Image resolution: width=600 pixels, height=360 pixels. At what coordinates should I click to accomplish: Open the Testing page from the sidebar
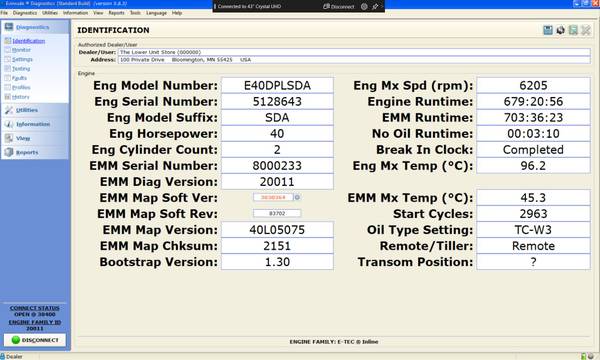click(x=21, y=69)
